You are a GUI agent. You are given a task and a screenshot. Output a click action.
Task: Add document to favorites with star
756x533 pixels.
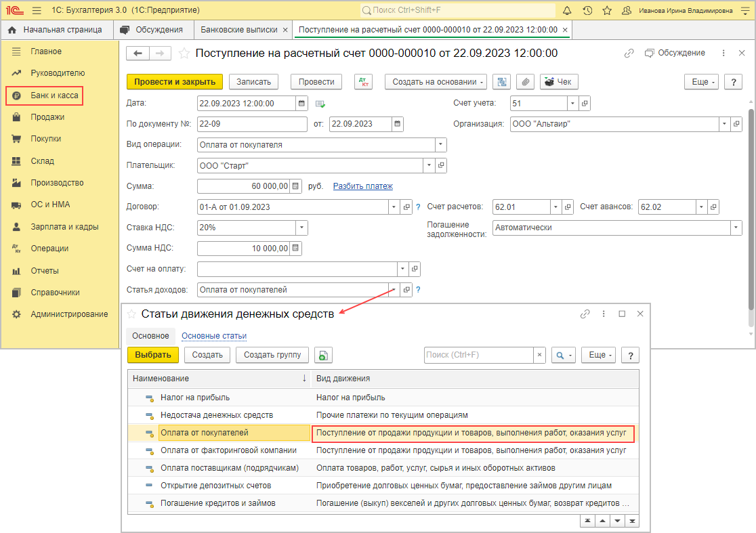point(184,54)
